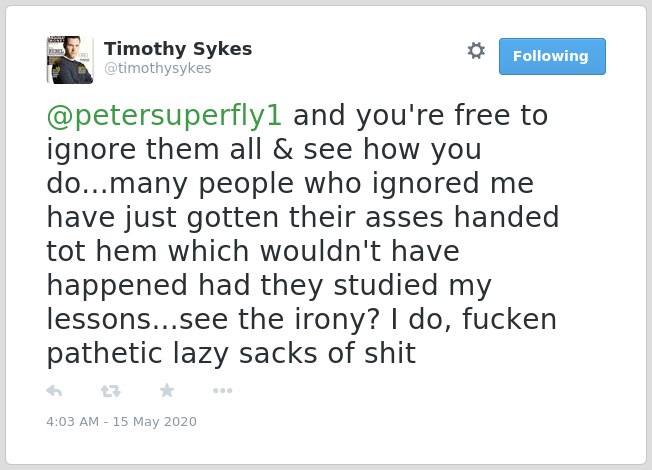The image size is (652, 470).
Task: Reply to the tweet using arrow icon
Action: 54,391
